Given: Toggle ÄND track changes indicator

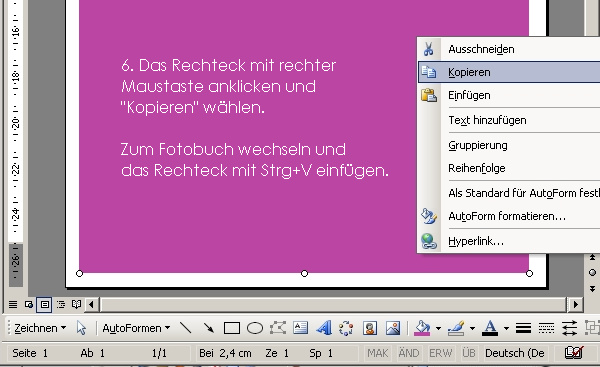Looking at the screenshot, I should click(409, 353).
